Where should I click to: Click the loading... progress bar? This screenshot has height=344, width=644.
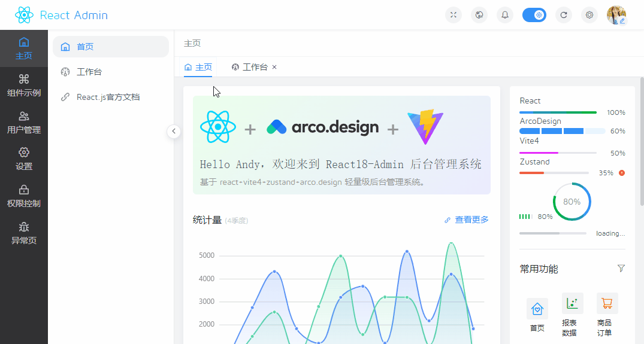553,233
